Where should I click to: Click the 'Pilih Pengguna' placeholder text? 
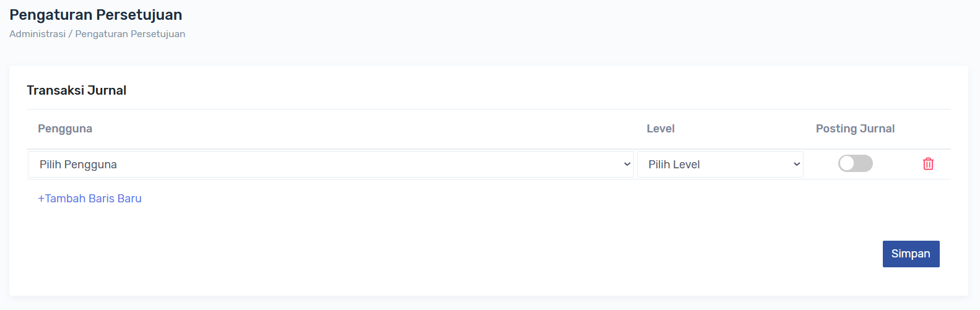tap(78, 165)
